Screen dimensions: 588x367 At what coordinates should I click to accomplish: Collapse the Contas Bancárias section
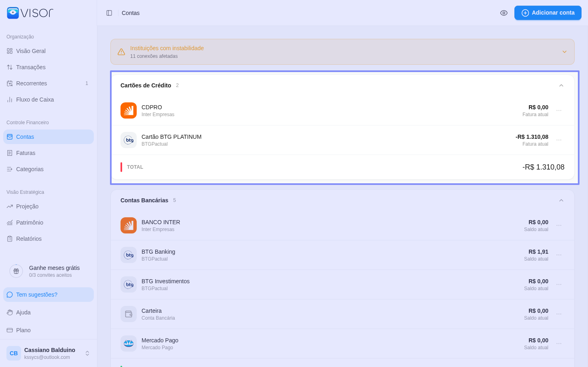point(561,200)
